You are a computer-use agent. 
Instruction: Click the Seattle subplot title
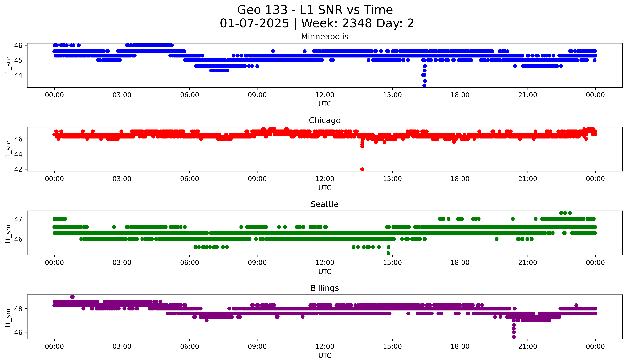tap(324, 204)
